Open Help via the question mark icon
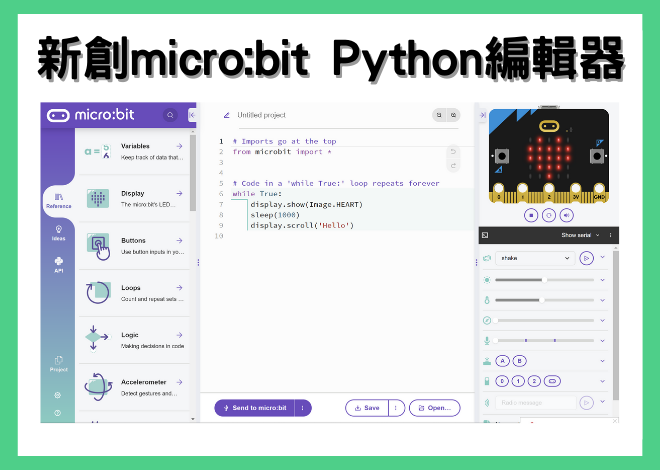Screen dimensions: 660x470 (x=58, y=413)
